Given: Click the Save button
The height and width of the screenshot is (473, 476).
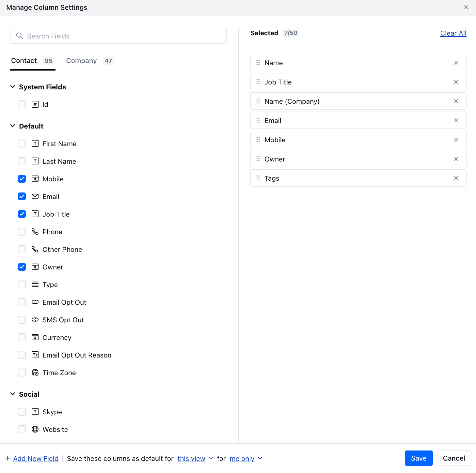Looking at the screenshot, I should [x=419, y=458].
